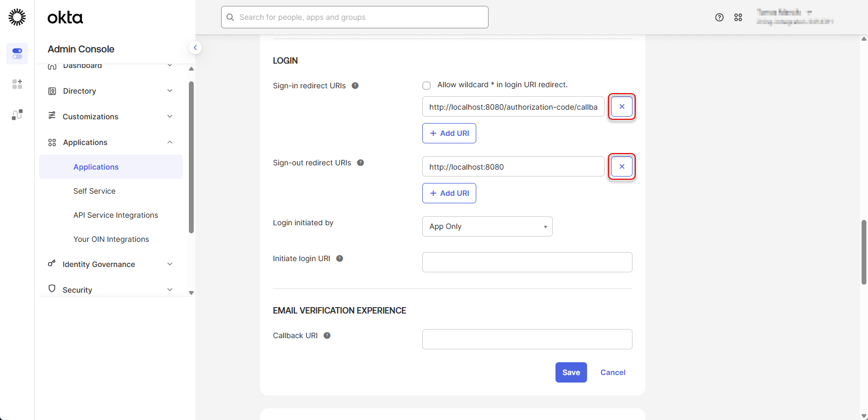Open the apps grid icon in header
868x420 pixels.
pyautogui.click(x=738, y=17)
